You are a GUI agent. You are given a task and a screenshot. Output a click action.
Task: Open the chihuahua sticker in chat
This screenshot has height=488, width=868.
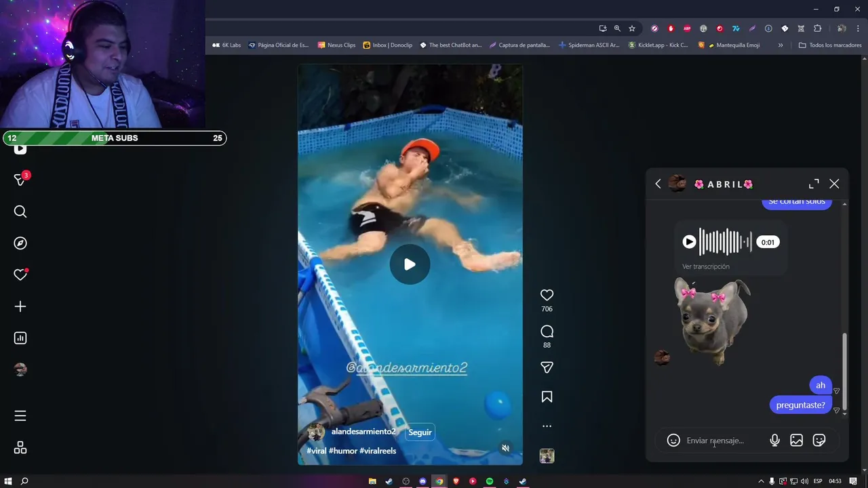712,321
